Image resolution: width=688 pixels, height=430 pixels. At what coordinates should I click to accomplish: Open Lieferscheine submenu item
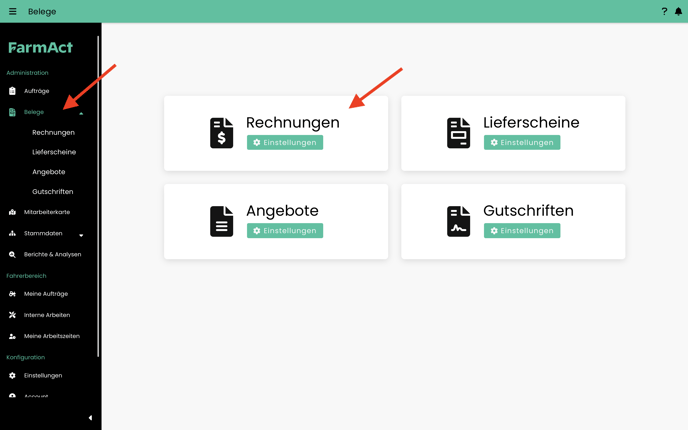[54, 152]
